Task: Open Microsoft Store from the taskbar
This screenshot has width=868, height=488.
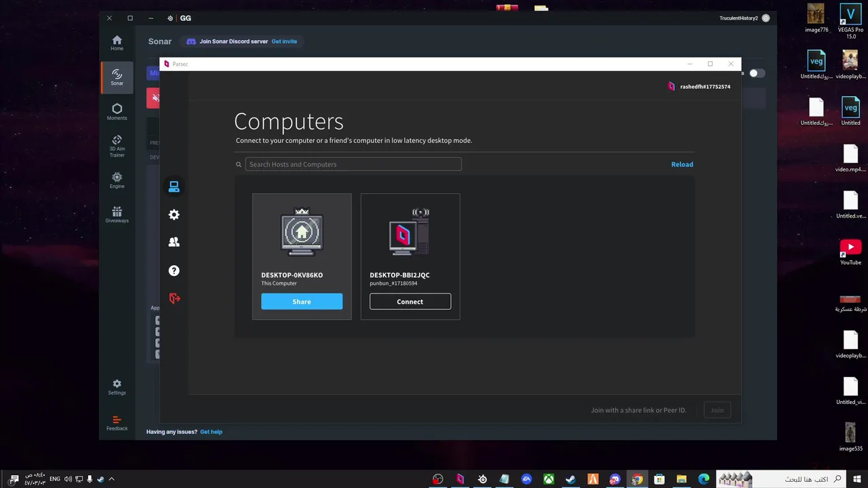Action: pos(659,479)
